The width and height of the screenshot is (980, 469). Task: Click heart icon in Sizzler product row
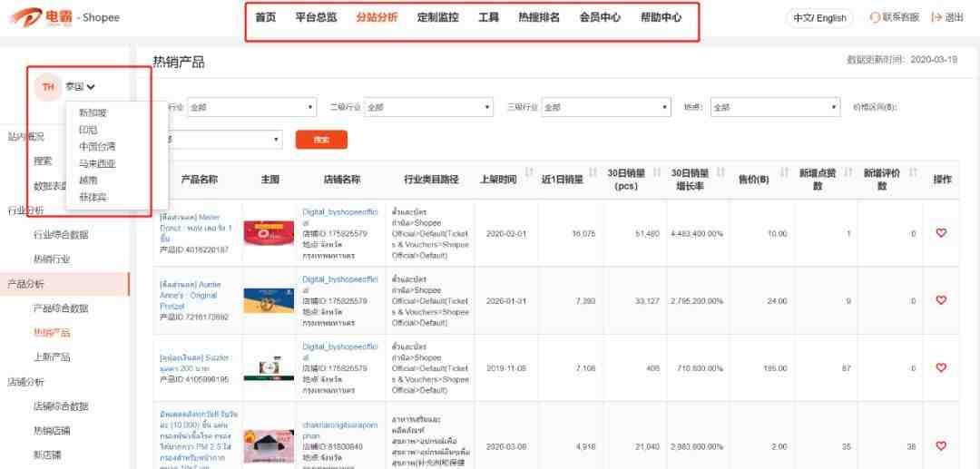click(x=941, y=367)
